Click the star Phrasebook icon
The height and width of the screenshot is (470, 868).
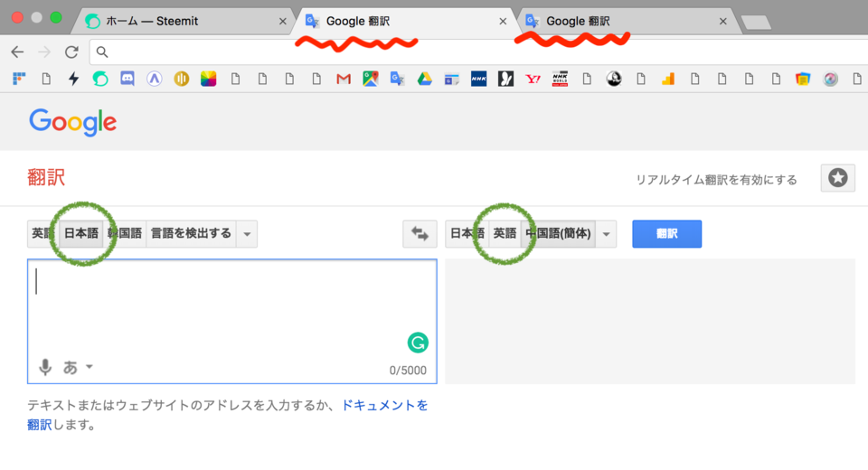tap(837, 178)
